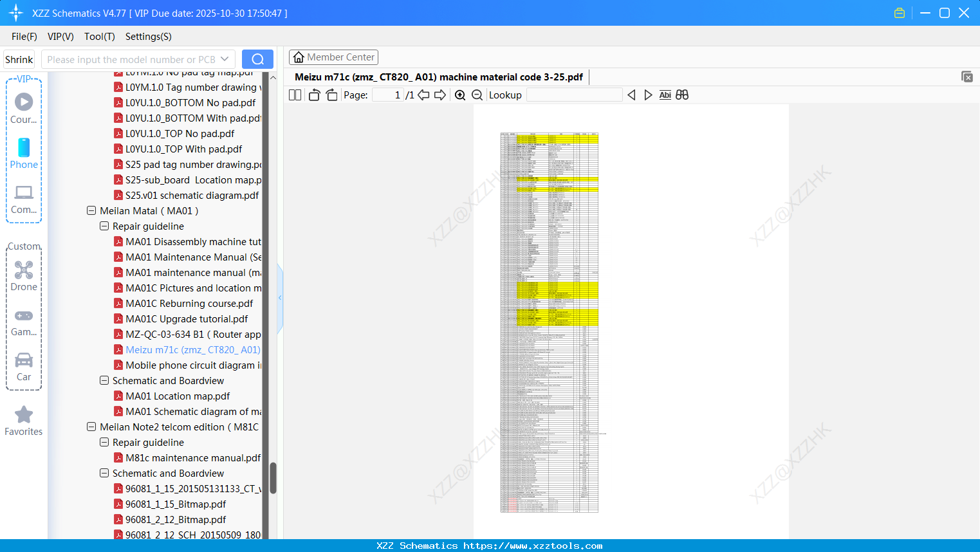Open MZ-QC-03-634 B1 Router file
The height and width of the screenshot is (552, 980).
187,335
